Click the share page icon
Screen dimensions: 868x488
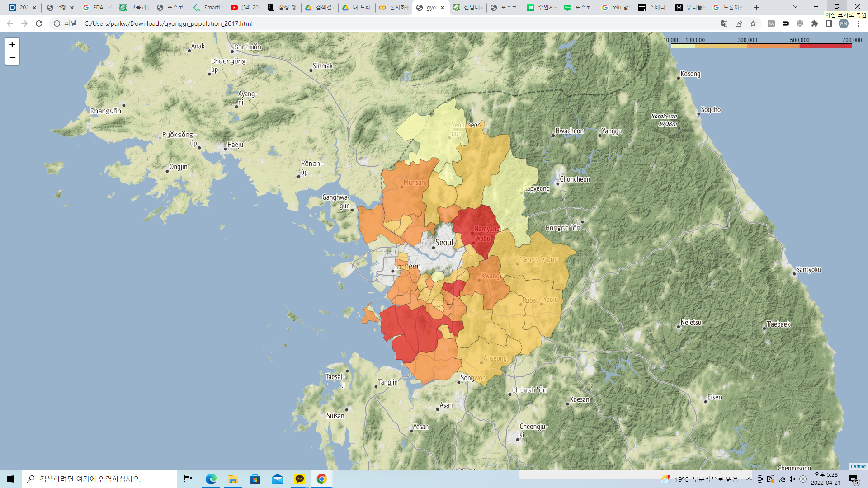(739, 23)
